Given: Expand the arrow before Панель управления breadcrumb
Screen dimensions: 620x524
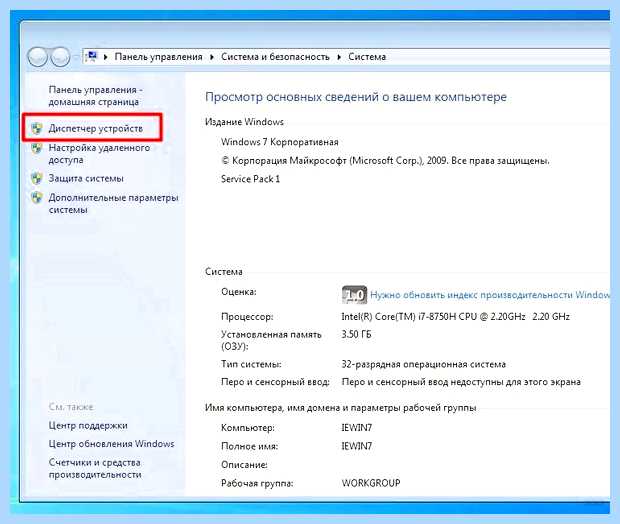Looking at the screenshot, I should (x=106, y=57).
